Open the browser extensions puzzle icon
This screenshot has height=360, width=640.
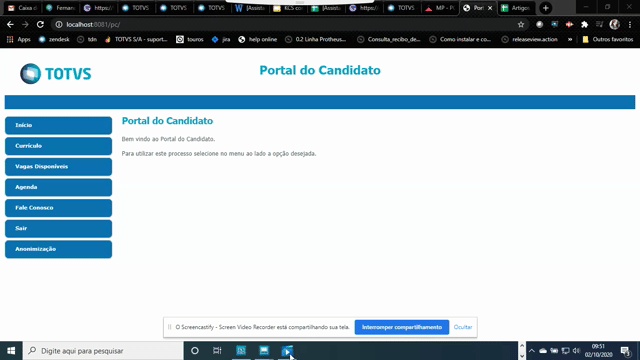(584, 24)
